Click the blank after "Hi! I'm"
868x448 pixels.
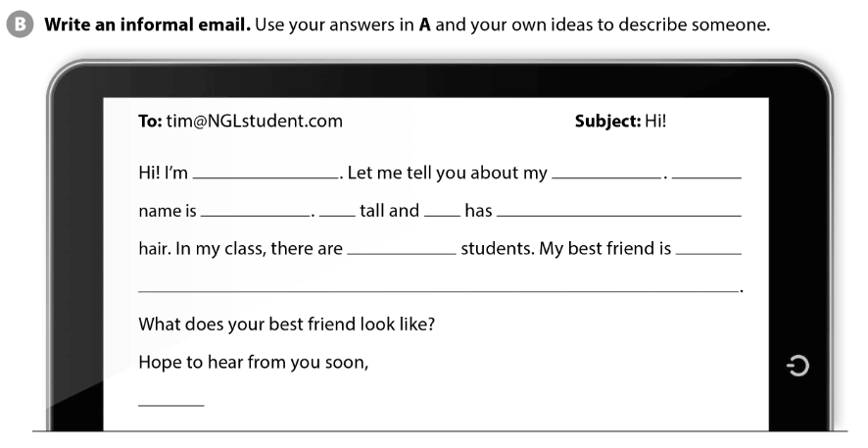[x=265, y=175]
